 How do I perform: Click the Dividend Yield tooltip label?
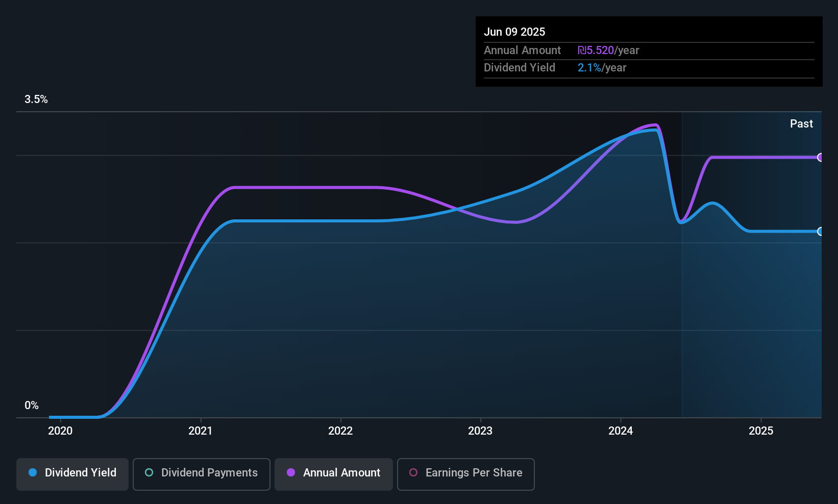[520, 68]
